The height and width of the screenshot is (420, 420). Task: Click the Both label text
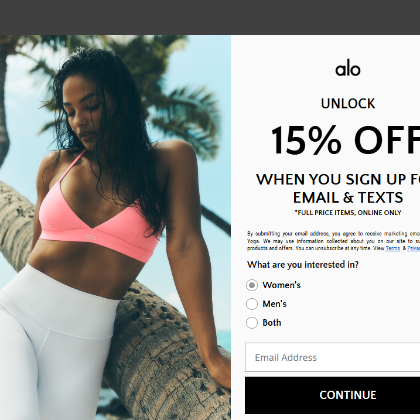click(272, 323)
